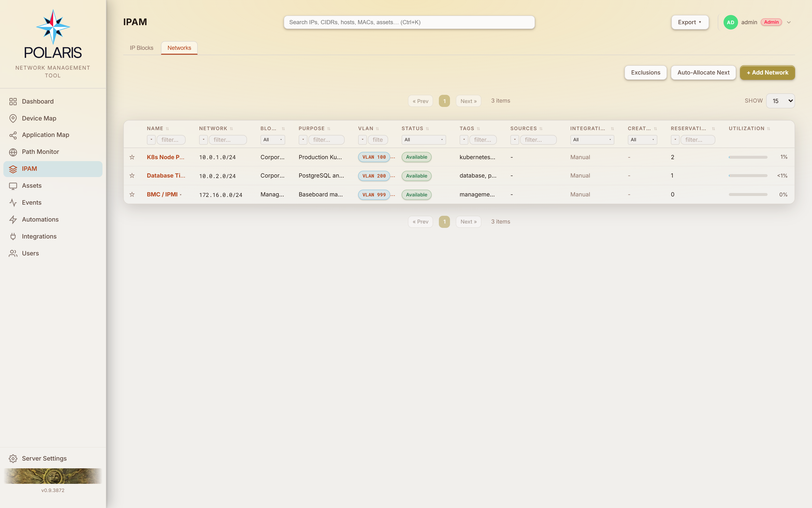
Task: Click top pagination Next » button
Action: (x=468, y=101)
